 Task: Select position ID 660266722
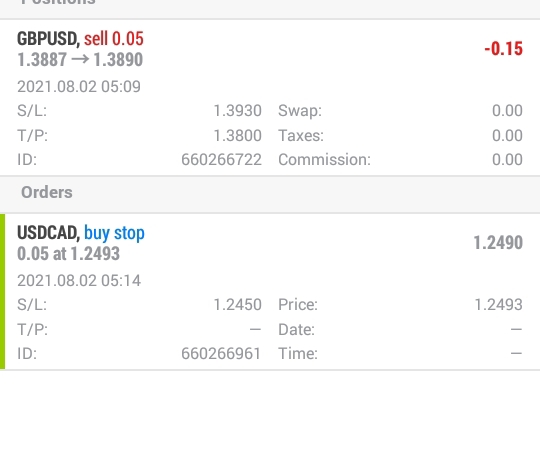click(221, 159)
